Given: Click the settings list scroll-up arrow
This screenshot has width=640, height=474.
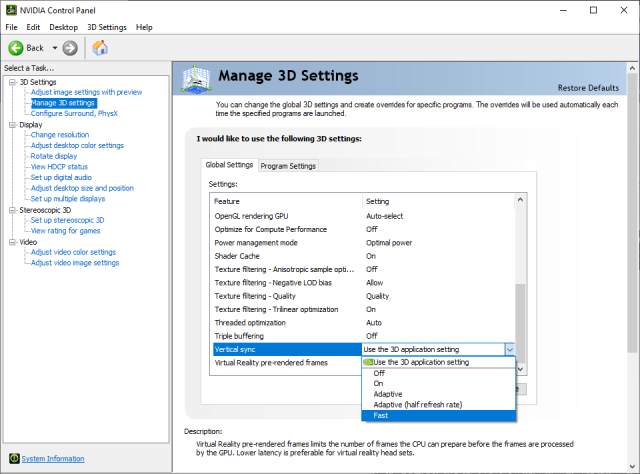Looking at the screenshot, I should click(520, 200).
